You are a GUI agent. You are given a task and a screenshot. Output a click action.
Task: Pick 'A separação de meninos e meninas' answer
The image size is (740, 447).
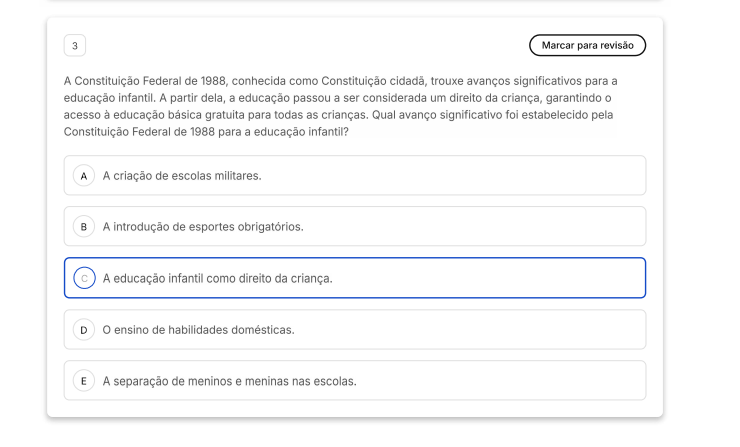[229, 381]
